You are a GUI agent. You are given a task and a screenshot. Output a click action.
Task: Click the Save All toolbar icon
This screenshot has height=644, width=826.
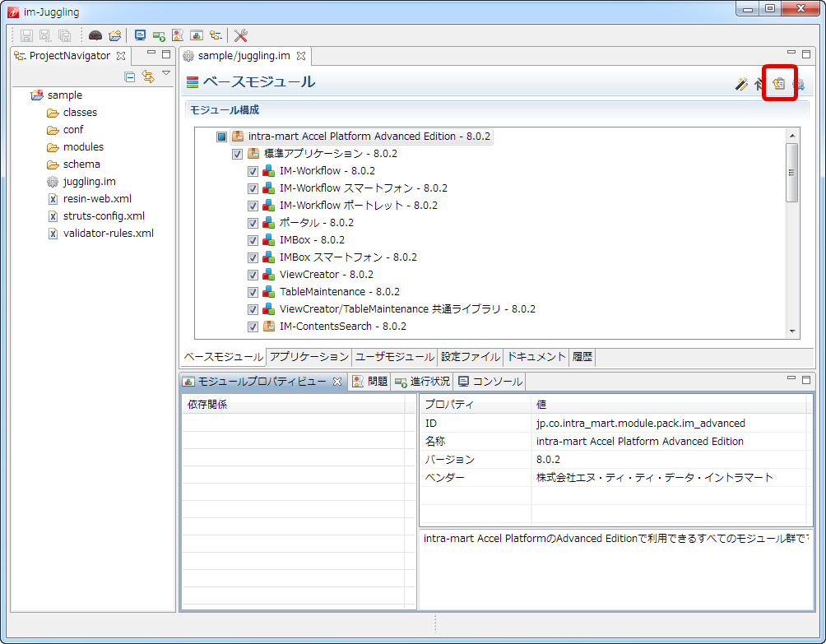[65, 35]
